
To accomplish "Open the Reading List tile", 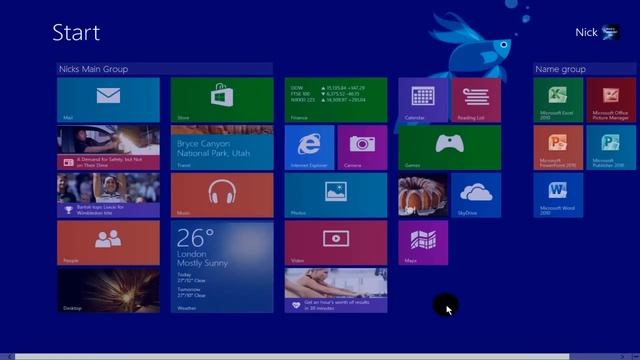I will [476, 100].
